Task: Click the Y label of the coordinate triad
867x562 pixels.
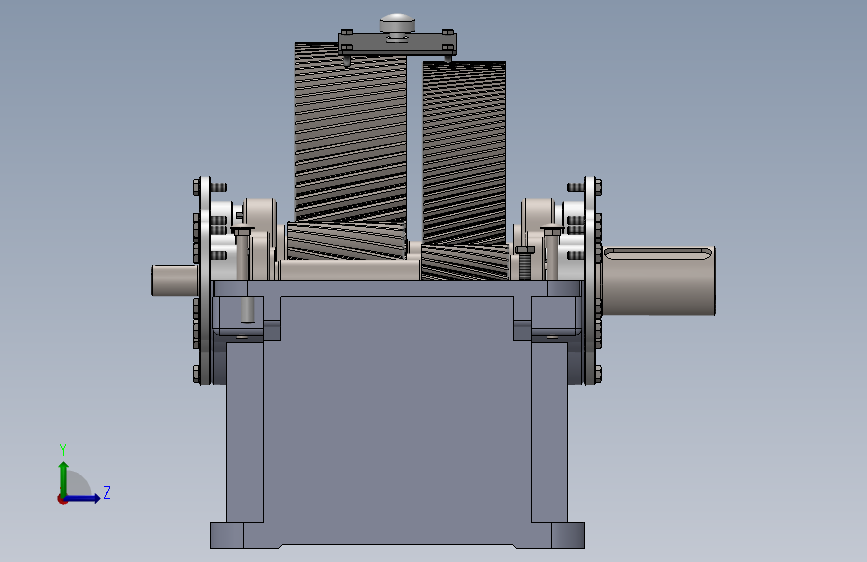Action: [63, 450]
